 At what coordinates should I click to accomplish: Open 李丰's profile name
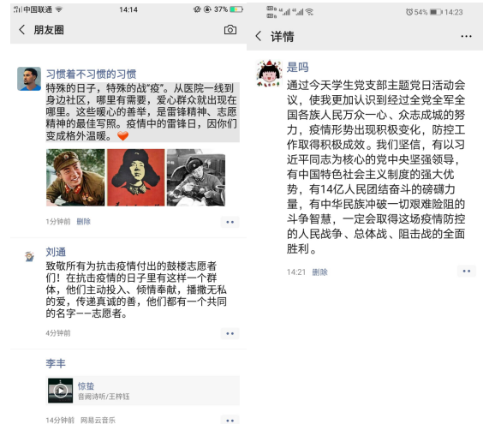click(56, 363)
